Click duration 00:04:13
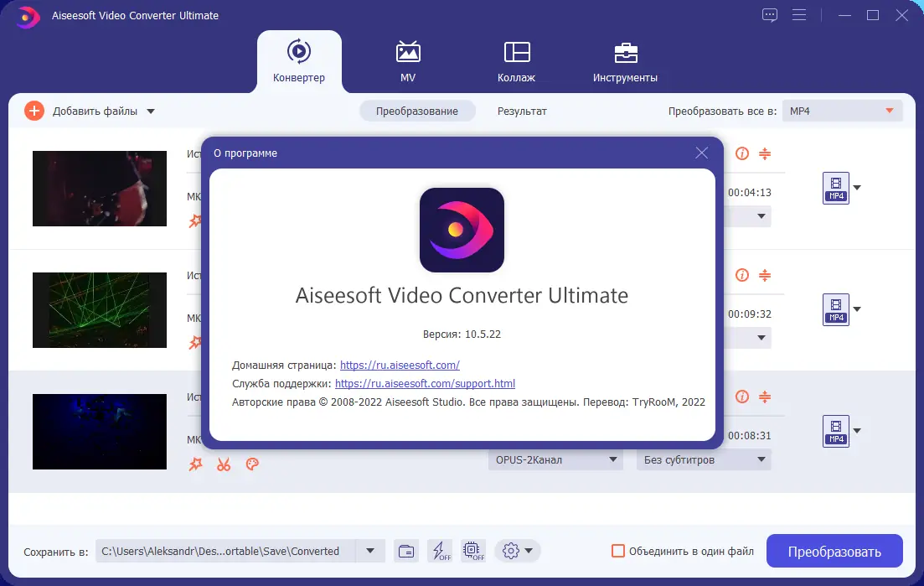 [x=750, y=192]
